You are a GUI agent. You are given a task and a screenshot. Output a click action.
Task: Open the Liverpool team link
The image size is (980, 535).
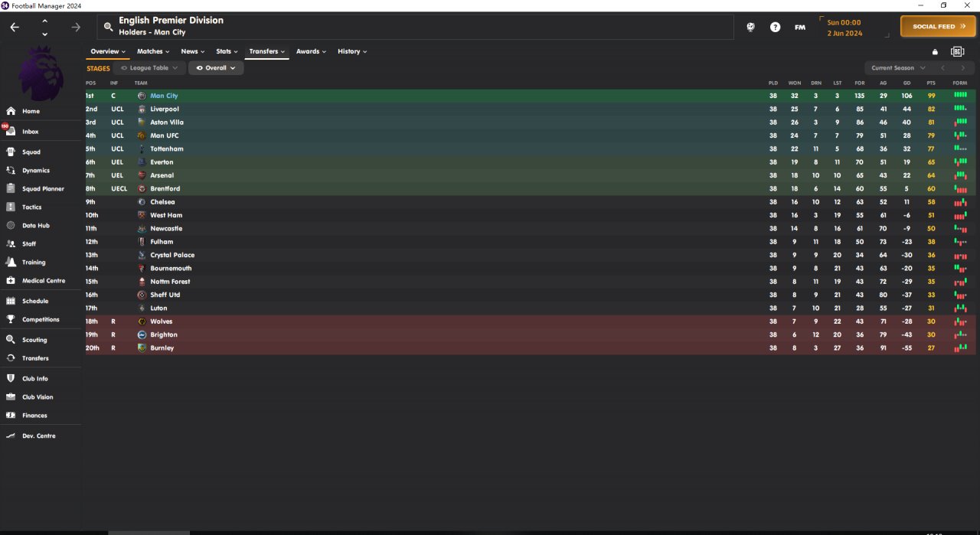pyautogui.click(x=165, y=109)
